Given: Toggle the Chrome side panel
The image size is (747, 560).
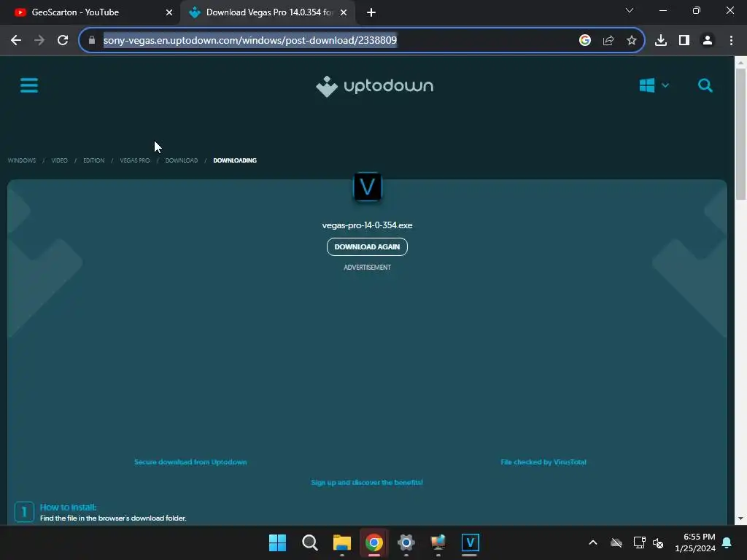Looking at the screenshot, I should point(684,41).
